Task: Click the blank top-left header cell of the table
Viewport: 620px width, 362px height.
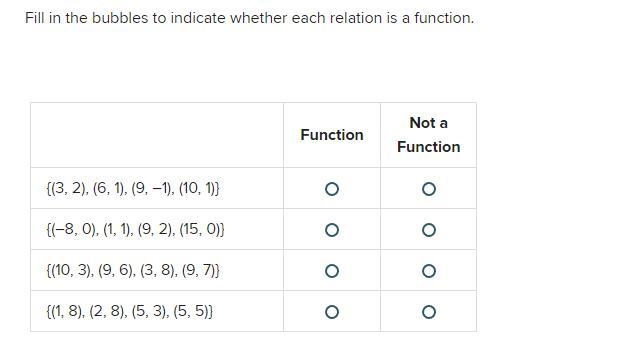Action: 157,135
